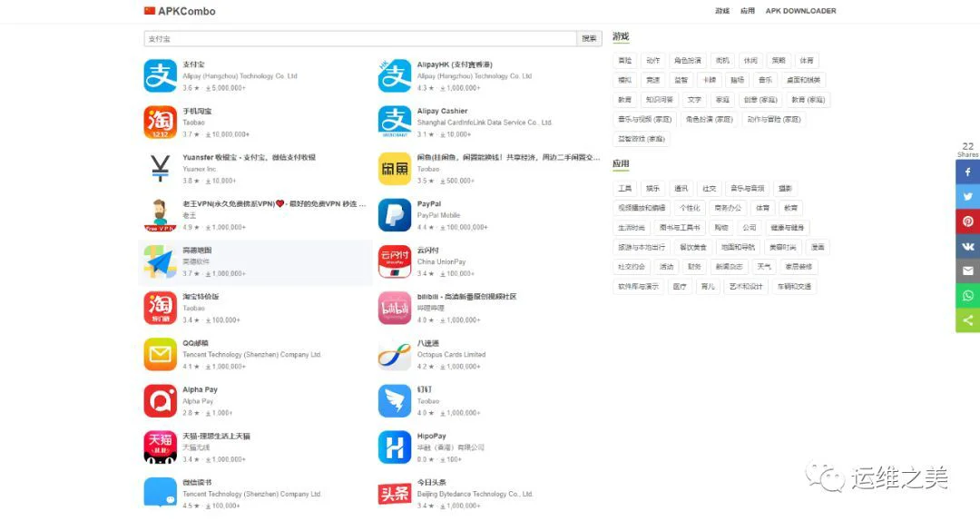Select the 财务 app category tag
Viewport: 980px width, 521px height.
pyautogui.click(x=694, y=267)
